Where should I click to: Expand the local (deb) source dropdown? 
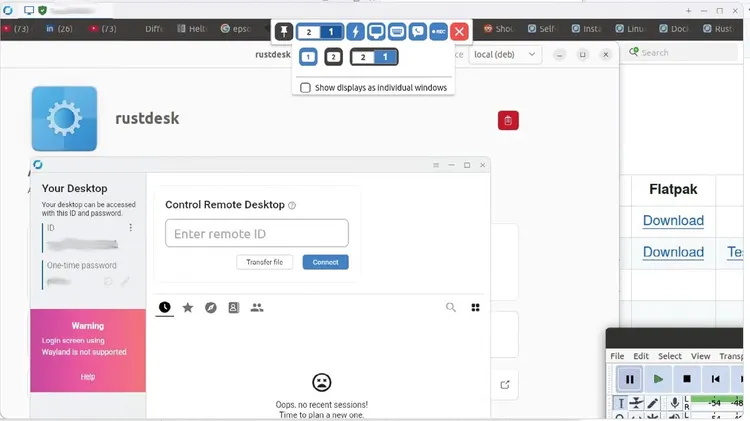pos(505,55)
